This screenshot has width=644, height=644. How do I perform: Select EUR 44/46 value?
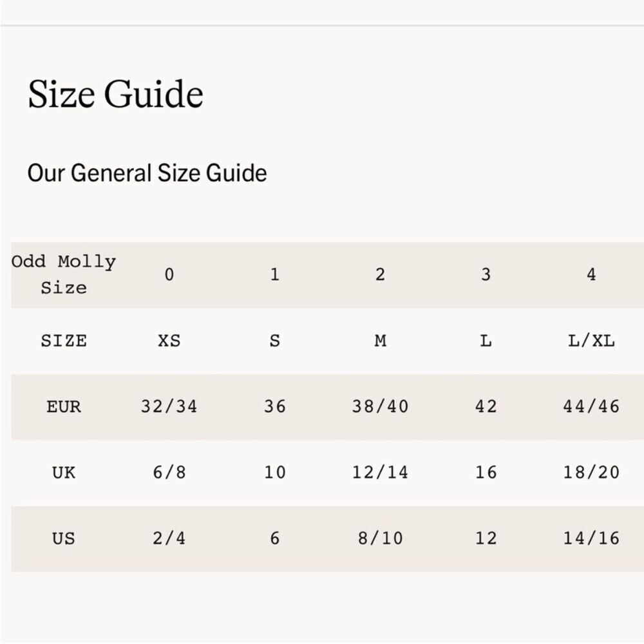(x=591, y=406)
